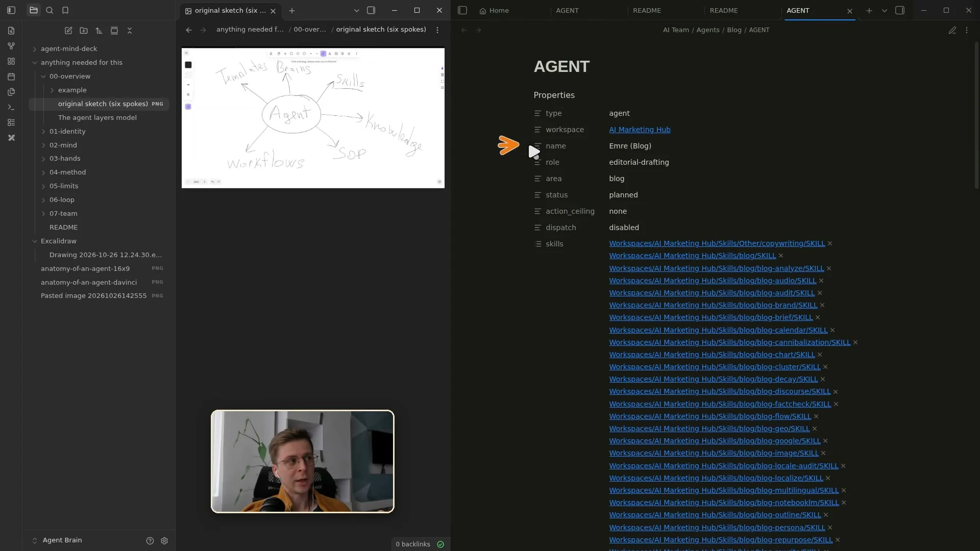Toggle right sidebar in the sketch window
The height and width of the screenshot is (551, 980).
pyautogui.click(x=371, y=10)
